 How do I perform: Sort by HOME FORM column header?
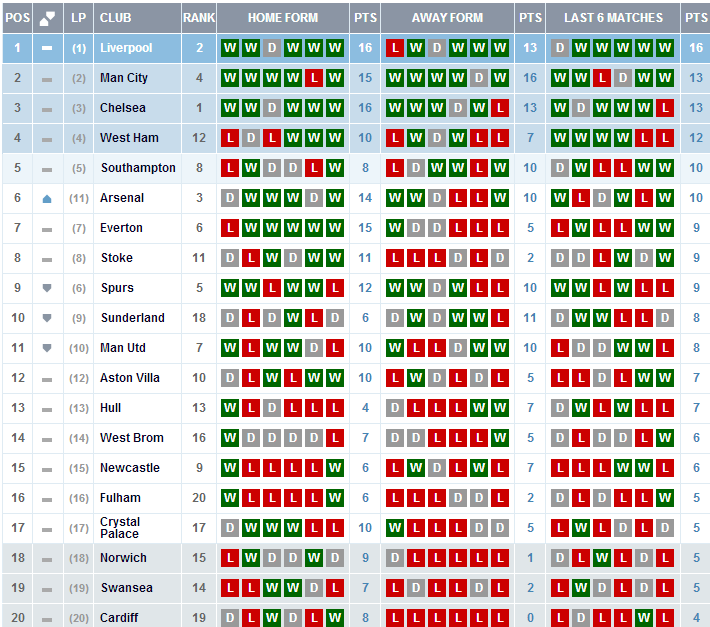tap(283, 18)
